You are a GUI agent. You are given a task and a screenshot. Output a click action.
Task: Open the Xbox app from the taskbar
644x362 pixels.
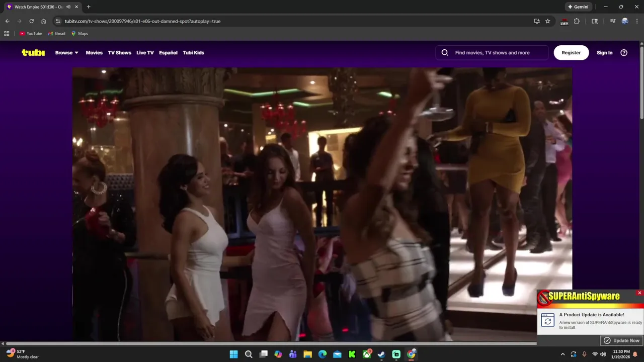coord(367,354)
